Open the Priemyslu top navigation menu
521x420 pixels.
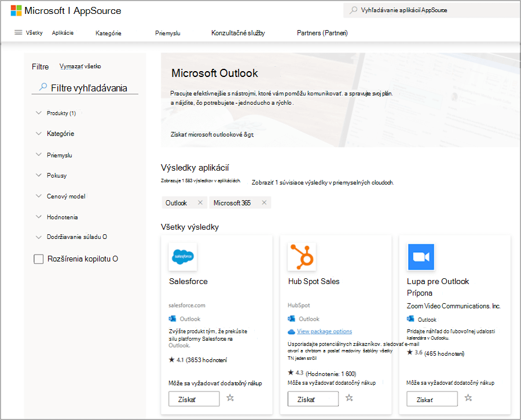click(168, 33)
